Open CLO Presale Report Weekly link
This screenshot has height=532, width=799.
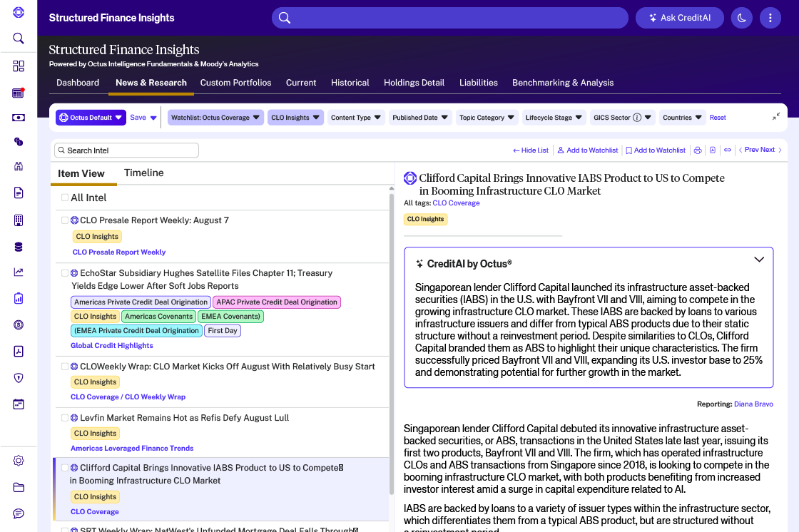(118, 252)
